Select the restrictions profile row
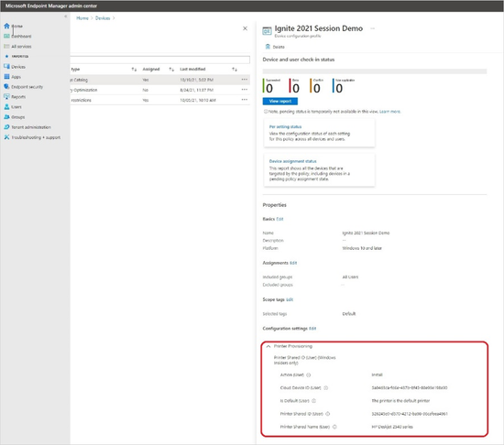504x445 pixels. point(160,100)
